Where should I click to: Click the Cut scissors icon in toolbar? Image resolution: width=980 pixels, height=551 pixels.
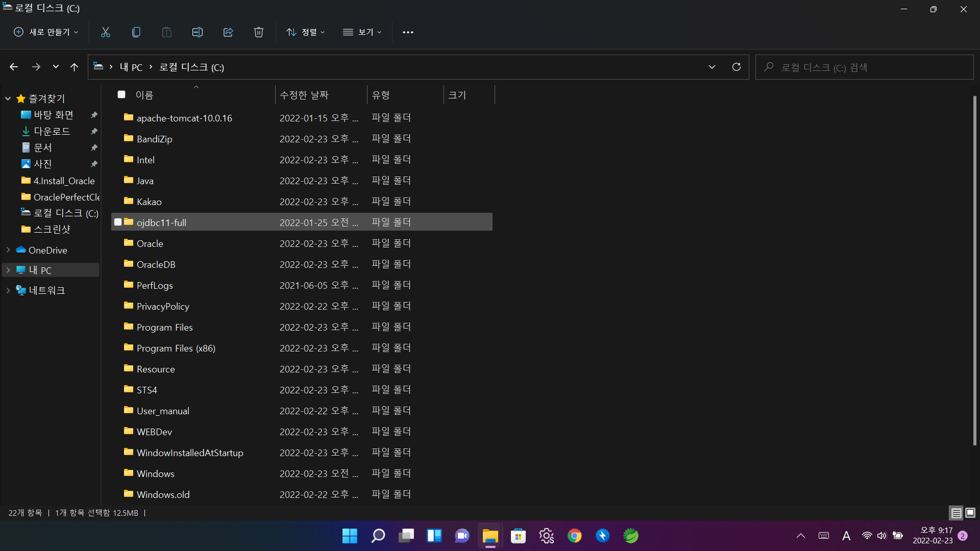106,32
